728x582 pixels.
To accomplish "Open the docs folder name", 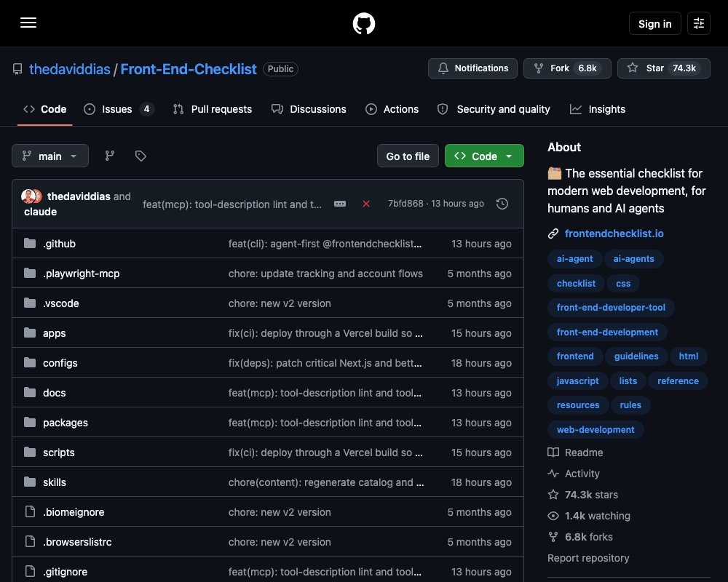I will tap(55, 392).
